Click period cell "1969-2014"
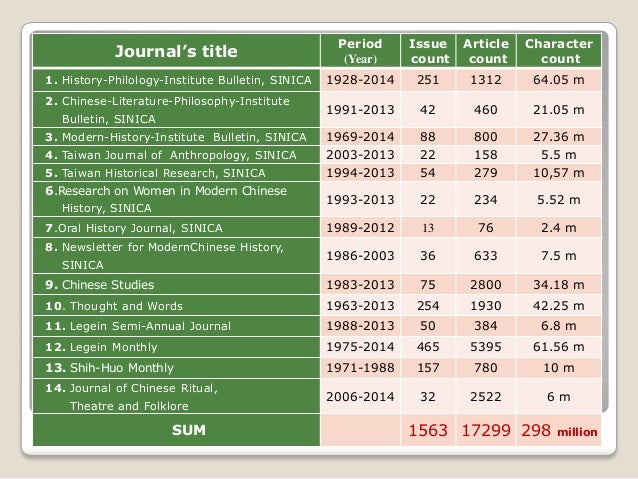 point(360,137)
